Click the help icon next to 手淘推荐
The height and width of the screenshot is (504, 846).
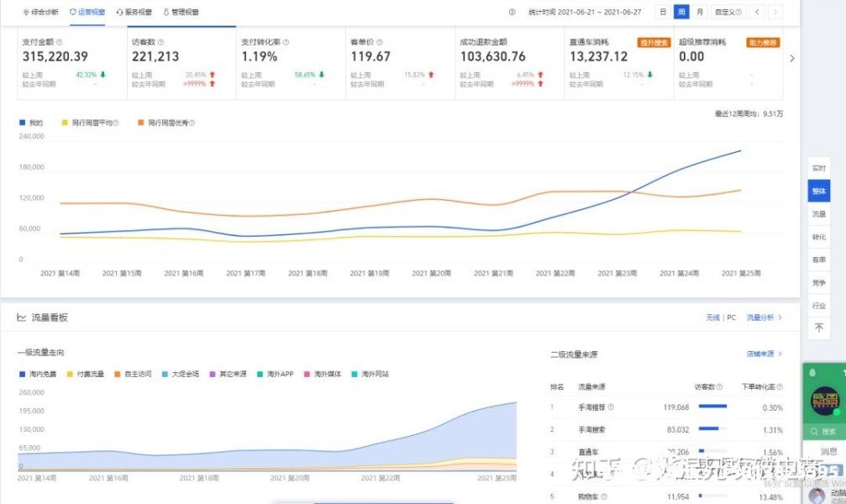[611, 407]
